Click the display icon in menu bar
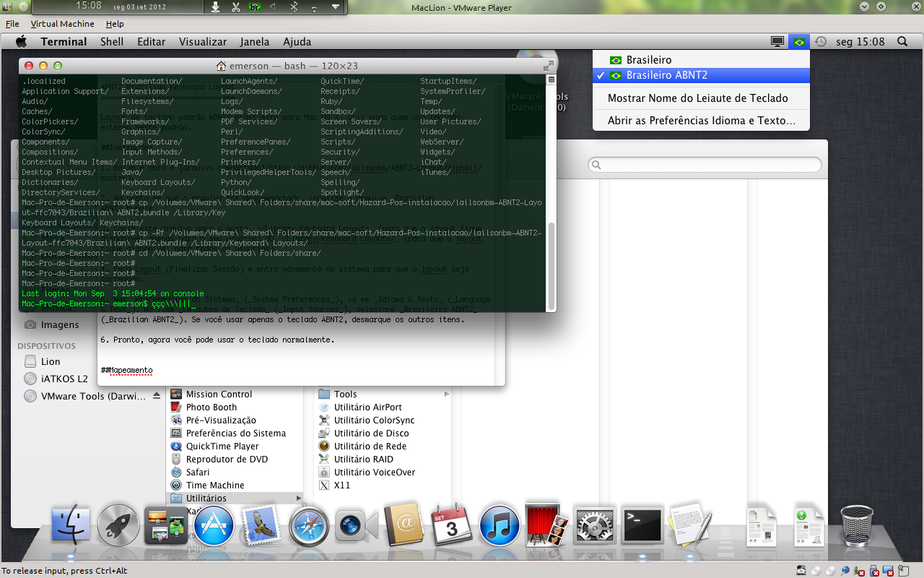 777,42
